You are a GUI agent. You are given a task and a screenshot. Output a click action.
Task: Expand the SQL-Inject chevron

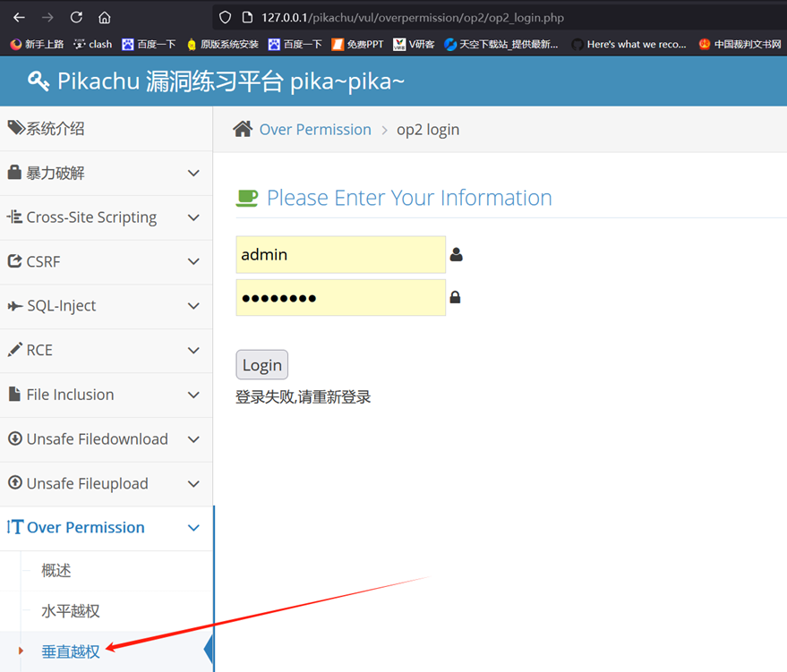pyautogui.click(x=193, y=306)
